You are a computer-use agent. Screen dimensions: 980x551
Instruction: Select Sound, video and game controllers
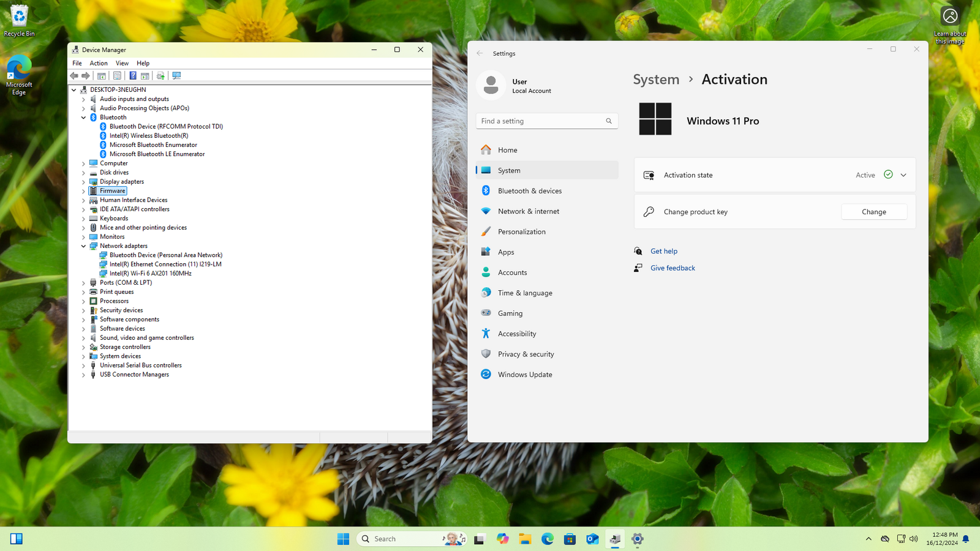[147, 338]
